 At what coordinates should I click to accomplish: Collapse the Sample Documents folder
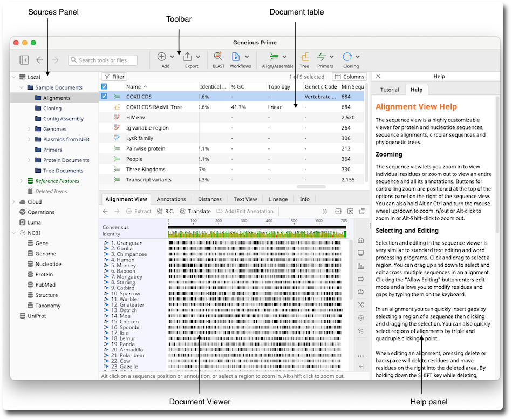point(22,87)
